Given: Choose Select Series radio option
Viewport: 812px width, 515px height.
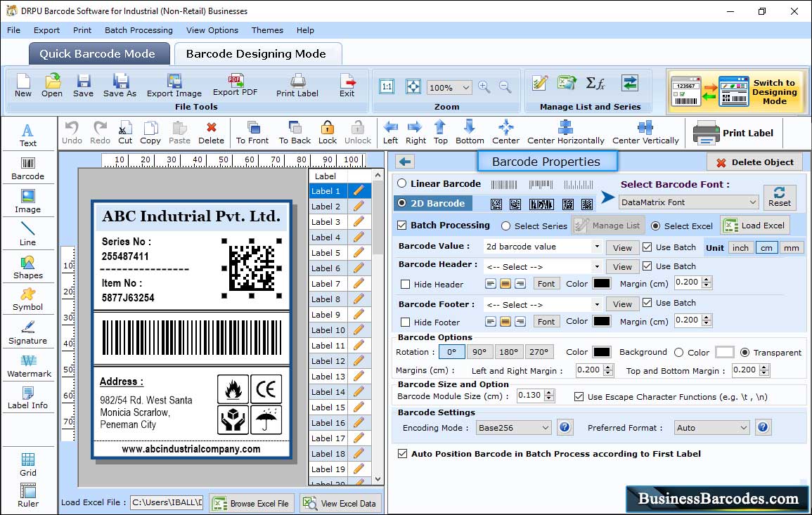Looking at the screenshot, I should (506, 226).
